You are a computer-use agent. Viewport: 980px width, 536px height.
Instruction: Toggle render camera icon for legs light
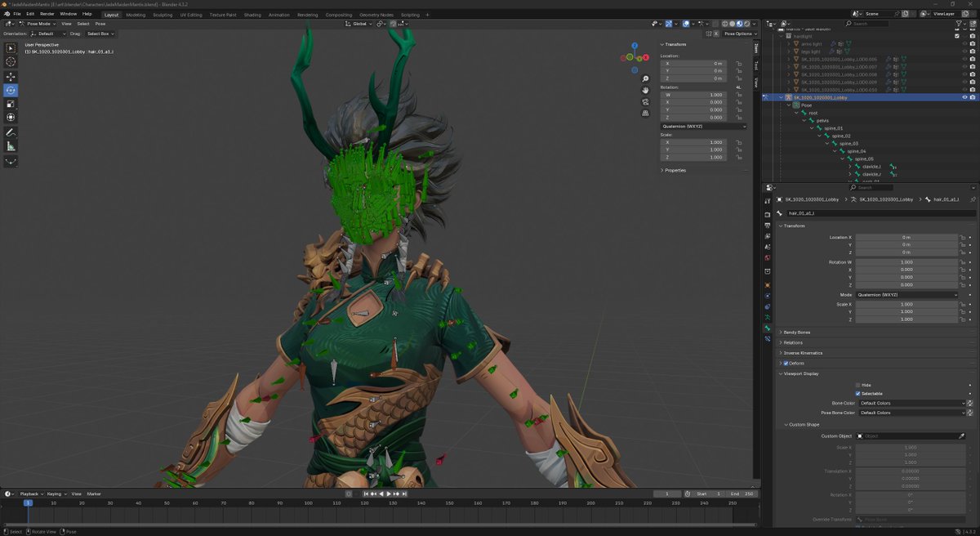973,51
